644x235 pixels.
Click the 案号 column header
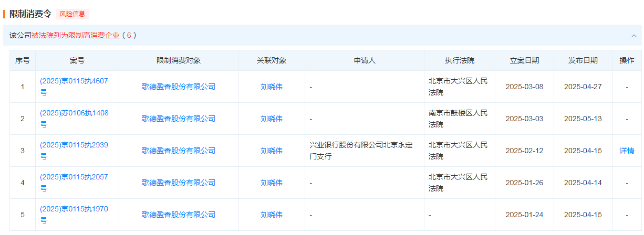(x=77, y=60)
